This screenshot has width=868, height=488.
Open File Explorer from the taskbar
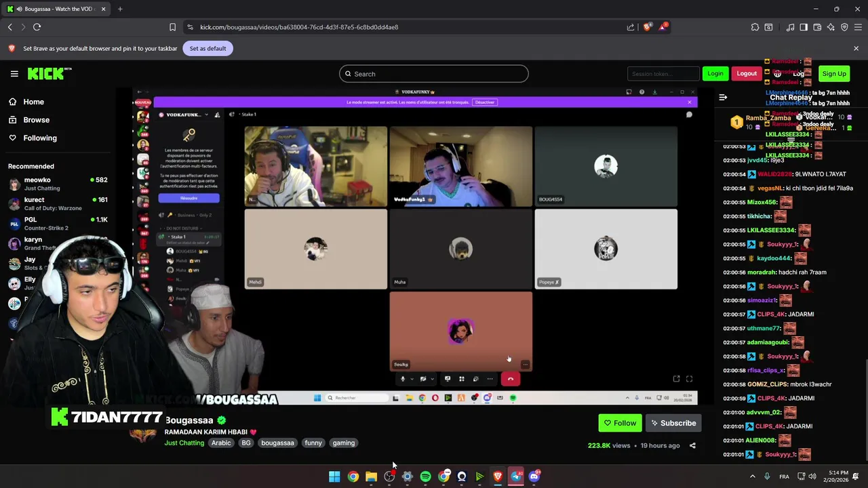[x=371, y=476]
